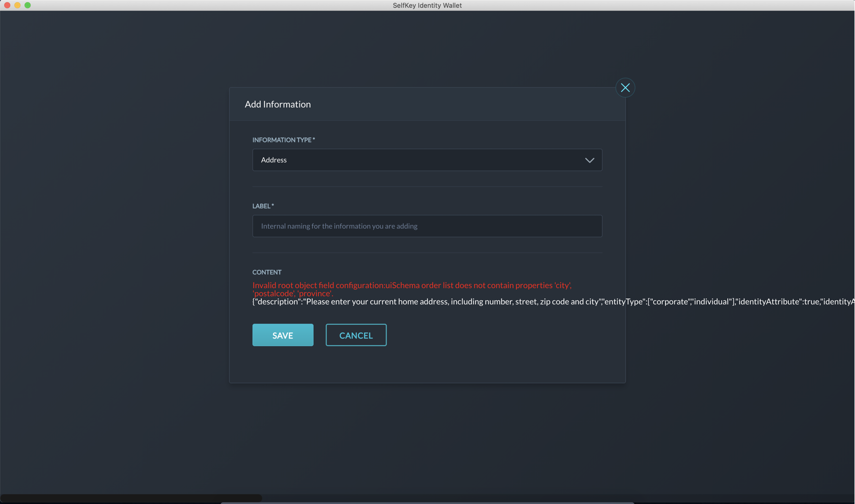The width and height of the screenshot is (855, 504).
Task: Cancel adding information
Action: (356, 335)
